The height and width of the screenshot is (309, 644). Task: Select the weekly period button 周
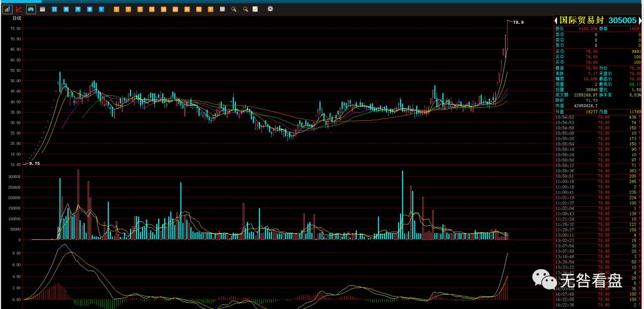pyautogui.click(x=66, y=9)
